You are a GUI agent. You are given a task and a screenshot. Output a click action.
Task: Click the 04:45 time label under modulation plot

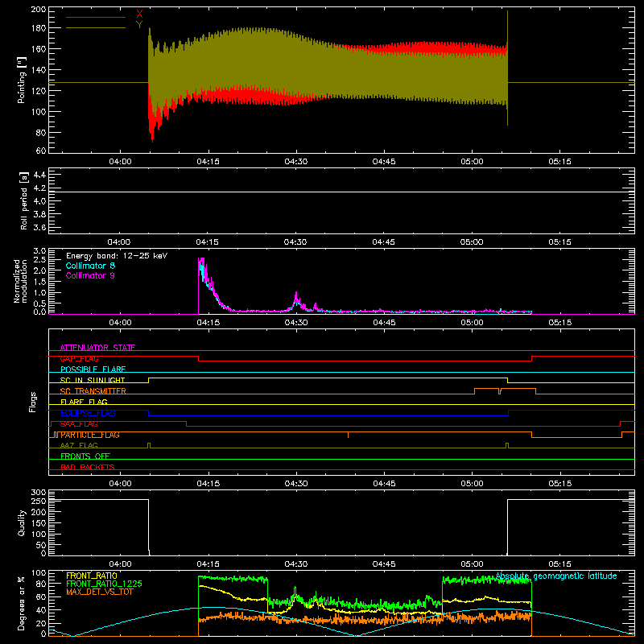384,323
